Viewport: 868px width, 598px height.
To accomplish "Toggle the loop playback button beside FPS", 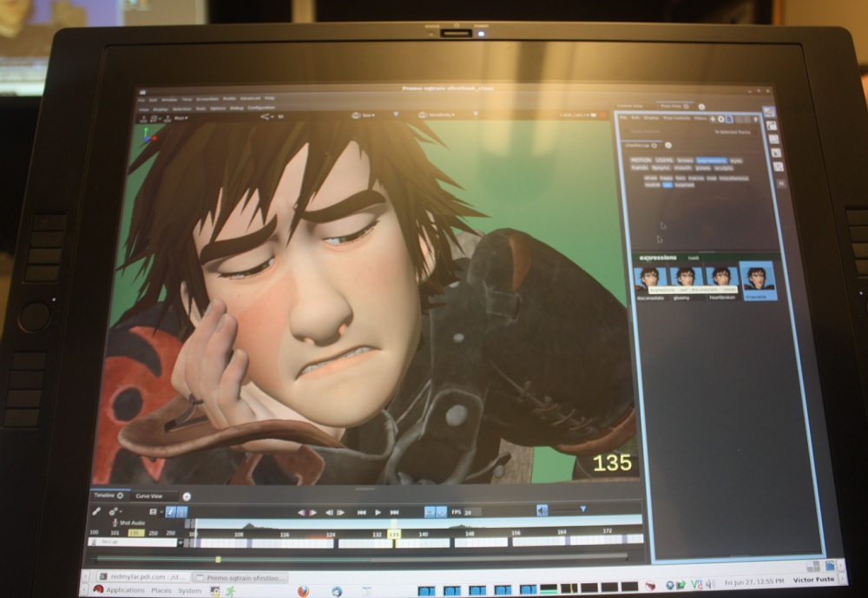I will click(441, 512).
